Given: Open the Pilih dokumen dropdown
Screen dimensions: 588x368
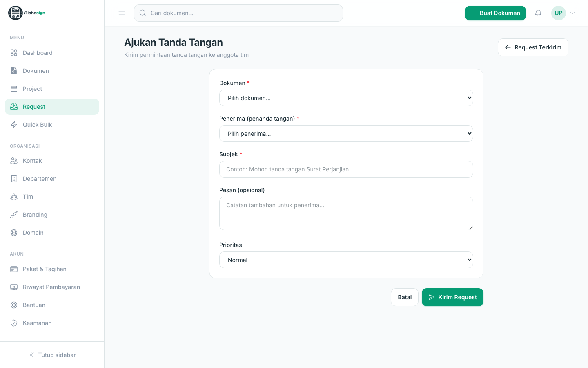Looking at the screenshot, I should 346,98.
